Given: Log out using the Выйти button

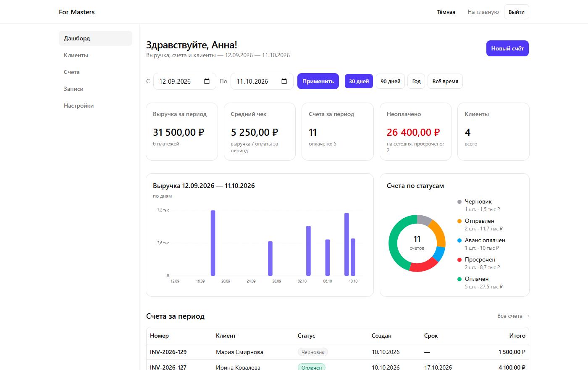Looking at the screenshot, I should (x=516, y=12).
